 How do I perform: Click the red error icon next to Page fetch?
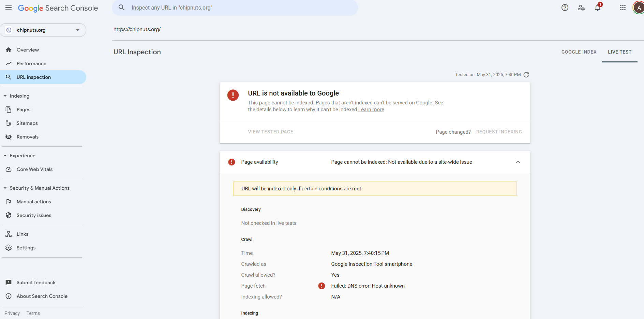pos(321,286)
